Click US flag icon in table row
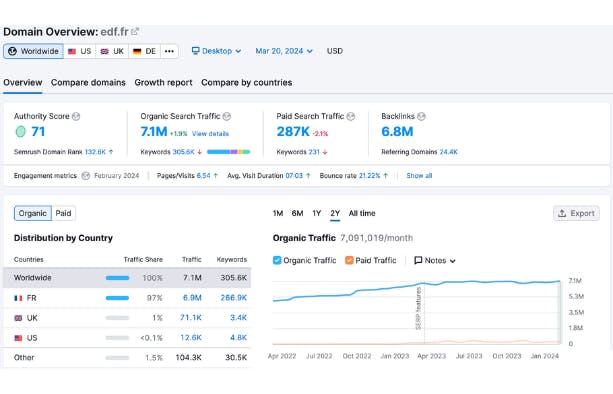The height and width of the screenshot is (394, 613). click(18, 338)
